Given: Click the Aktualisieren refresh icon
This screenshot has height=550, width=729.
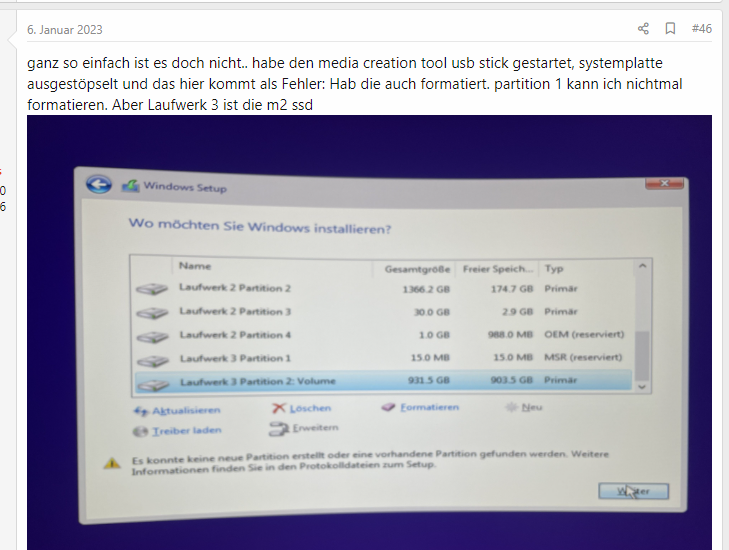Looking at the screenshot, I should point(141,411).
